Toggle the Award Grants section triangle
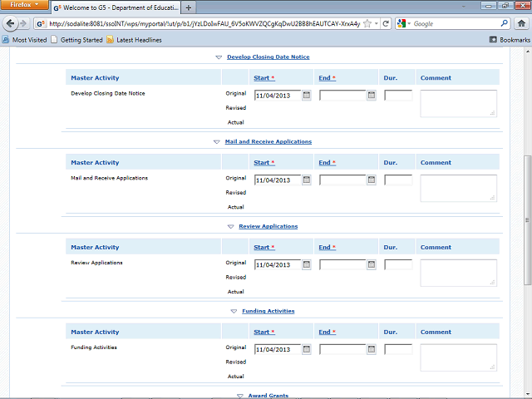 (240, 396)
